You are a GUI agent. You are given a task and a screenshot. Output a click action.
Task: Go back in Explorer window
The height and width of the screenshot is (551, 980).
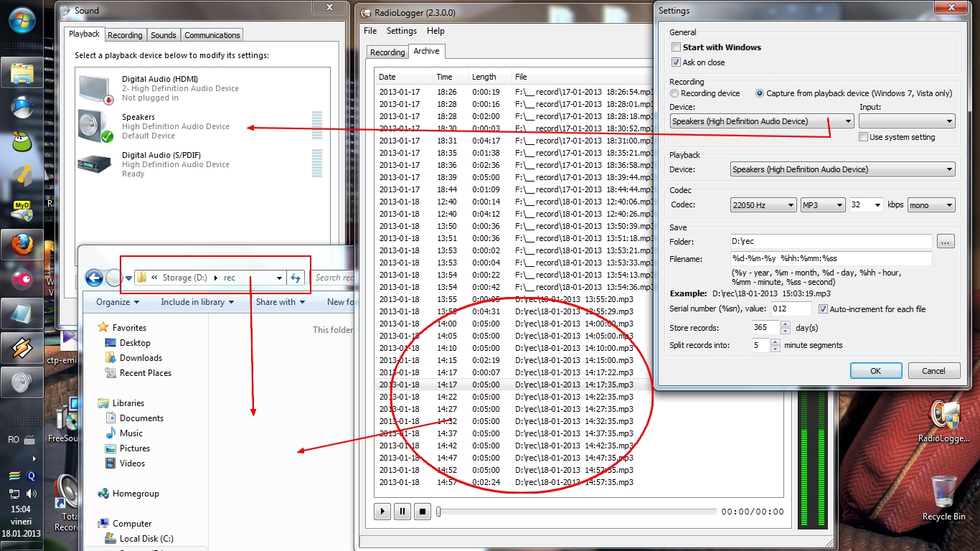[94, 278]
